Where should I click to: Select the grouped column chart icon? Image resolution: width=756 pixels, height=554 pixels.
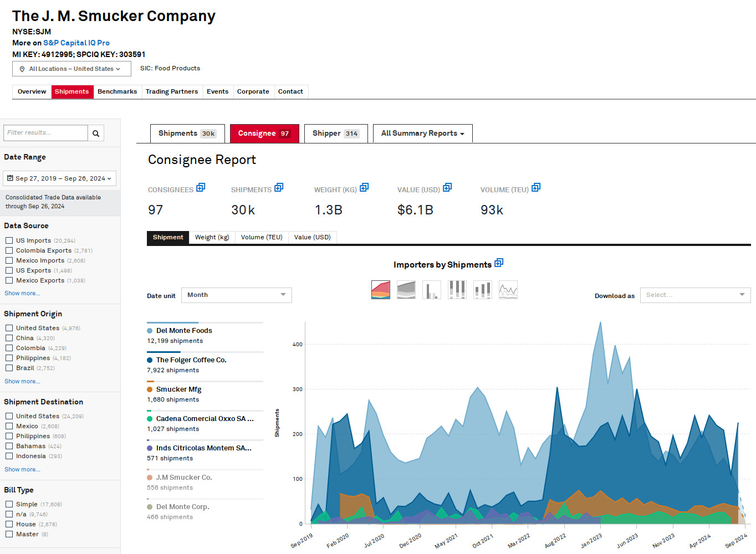pyautogui.click(x=482, y=289)
